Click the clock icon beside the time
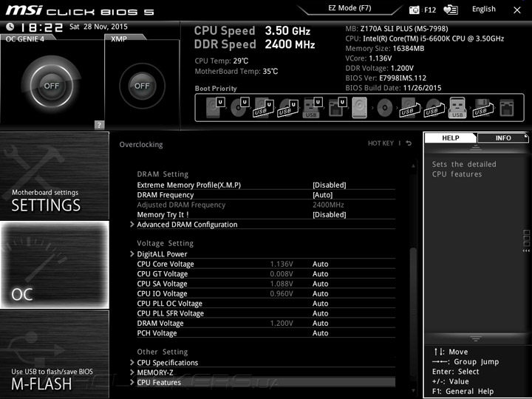 [10, 27]
